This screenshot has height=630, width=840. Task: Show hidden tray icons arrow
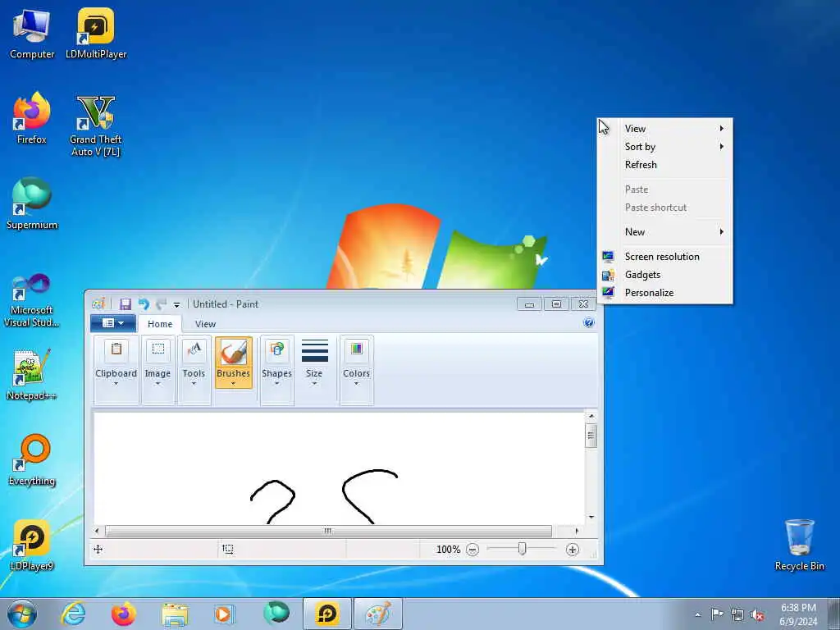point(697,614)
